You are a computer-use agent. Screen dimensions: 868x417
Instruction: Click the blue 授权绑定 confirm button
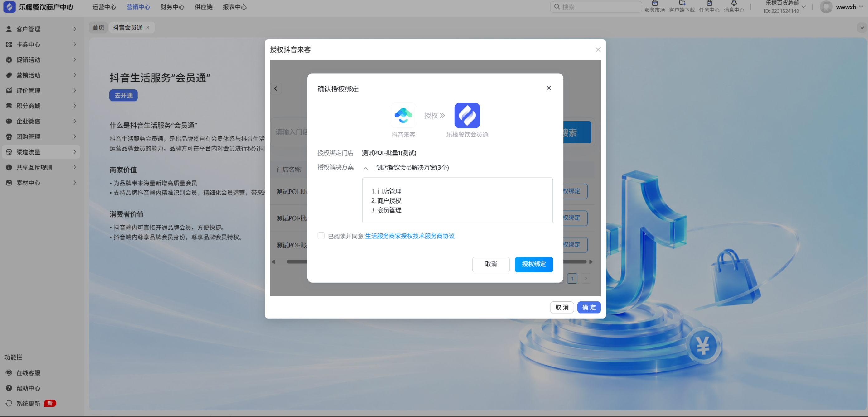click(x=534, y=264)
